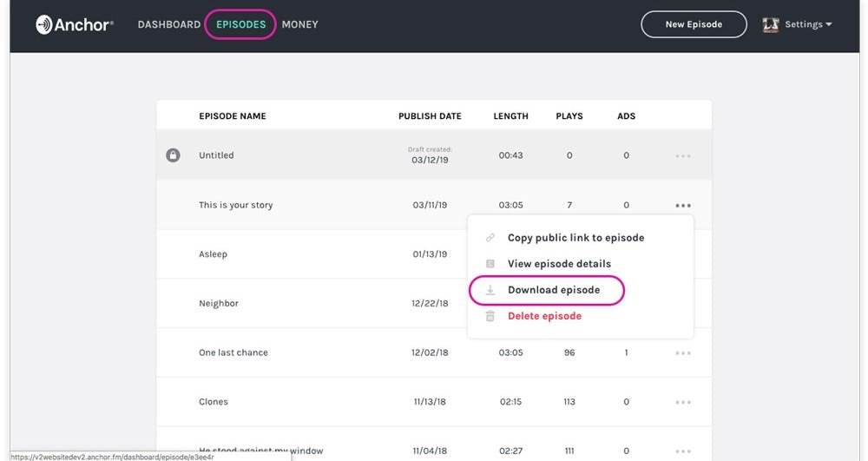Click the New Episode button
Image resolution: width=868 pixels, height=461 pixels.
click(693, 24)
